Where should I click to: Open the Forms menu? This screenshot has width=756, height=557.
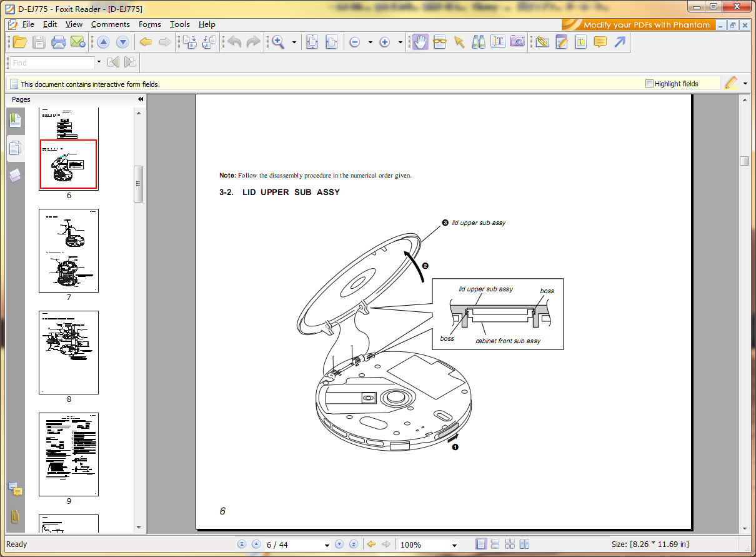pyautogui.click(x=150, y=24)
